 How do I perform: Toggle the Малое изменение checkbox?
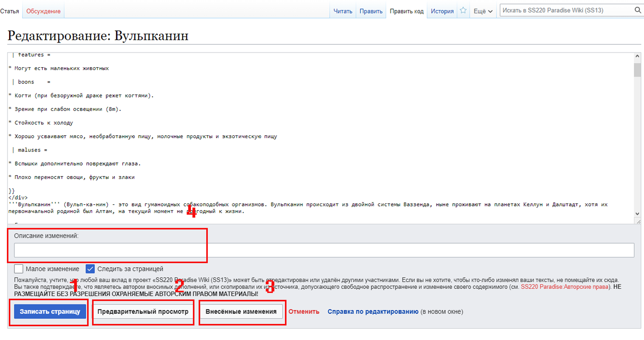point(19,269)
